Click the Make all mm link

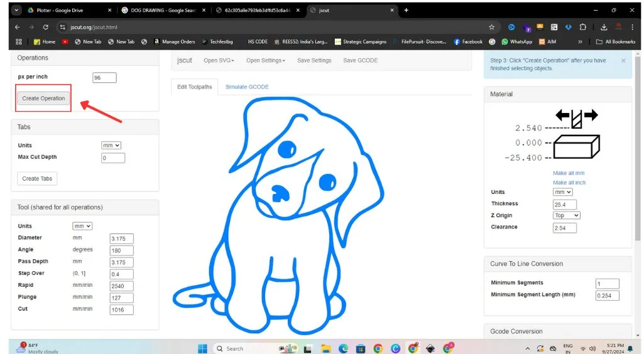(x=569, y=173)
